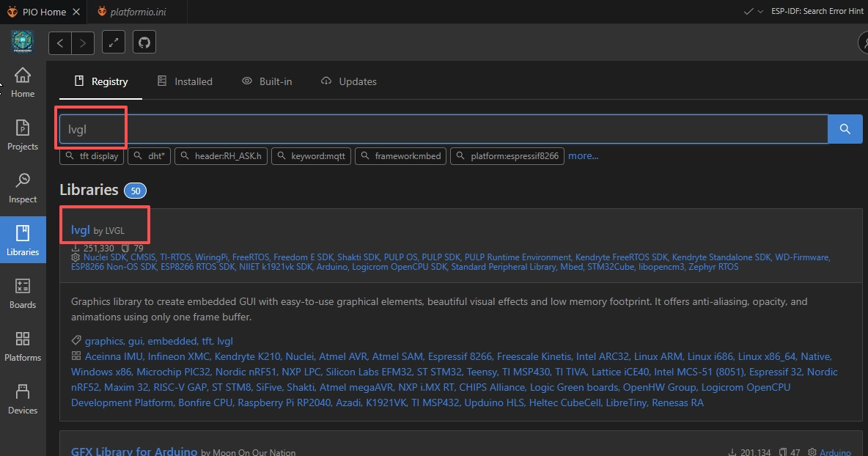Go forward using the right arrow button
The image size is (868, 456).
[83, 43]
